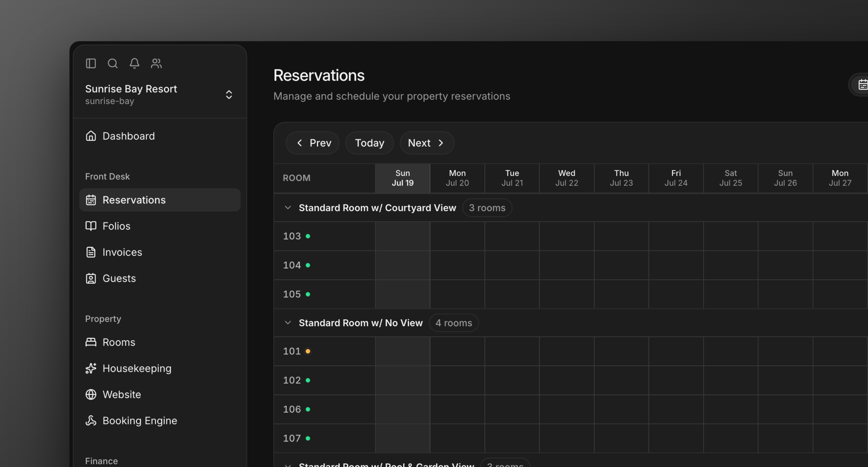Click room 103 cell for Jul 20
The width and height of the screenshot is (868, 467).
point(457,236)
